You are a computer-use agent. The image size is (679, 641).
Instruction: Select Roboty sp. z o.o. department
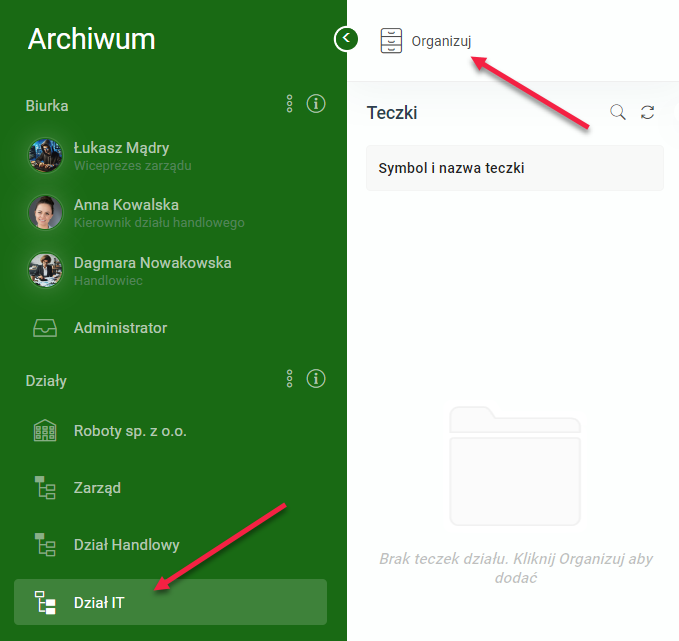coord(170,431)
